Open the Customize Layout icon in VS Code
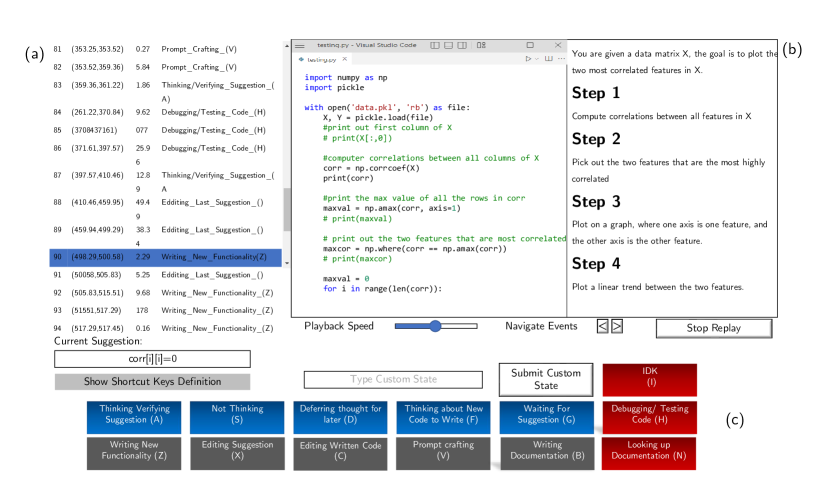 481,46
